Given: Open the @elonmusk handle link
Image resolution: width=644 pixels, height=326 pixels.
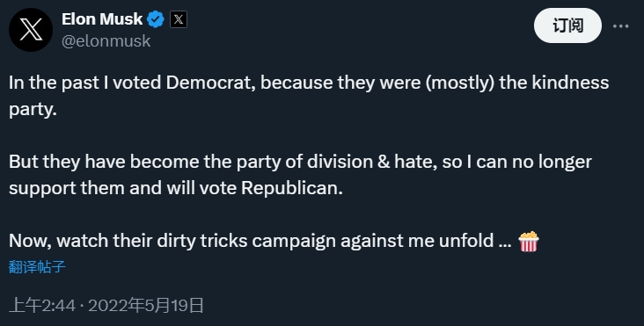Looking at the screenshot, I should [106, 41].
